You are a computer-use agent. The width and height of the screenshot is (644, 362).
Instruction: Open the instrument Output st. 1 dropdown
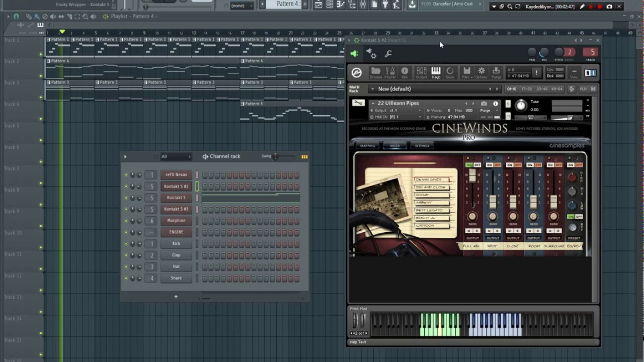coord(395,111)
